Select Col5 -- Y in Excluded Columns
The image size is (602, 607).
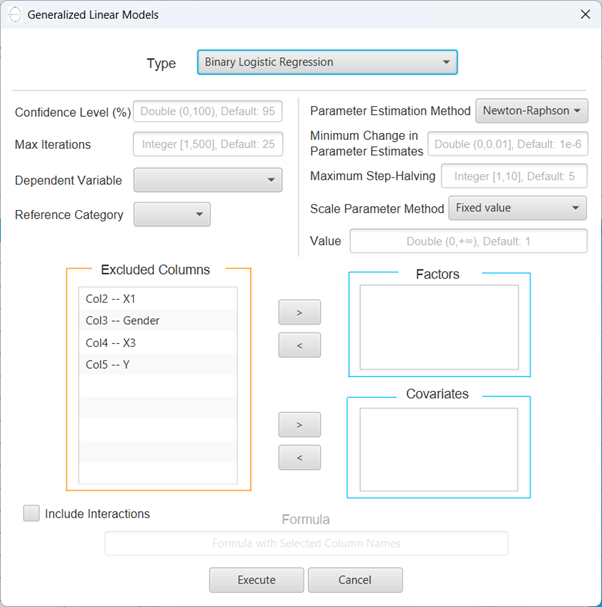click(x=158, y=364)
